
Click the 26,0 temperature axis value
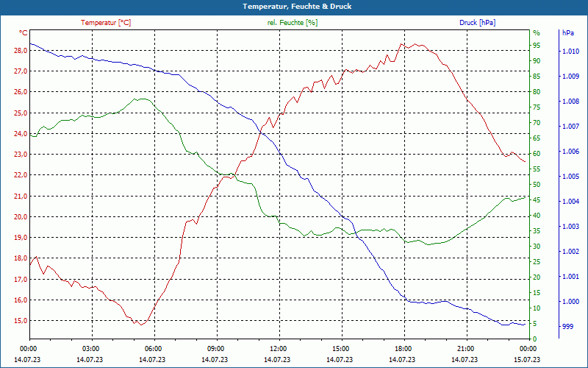coord(21,92)
